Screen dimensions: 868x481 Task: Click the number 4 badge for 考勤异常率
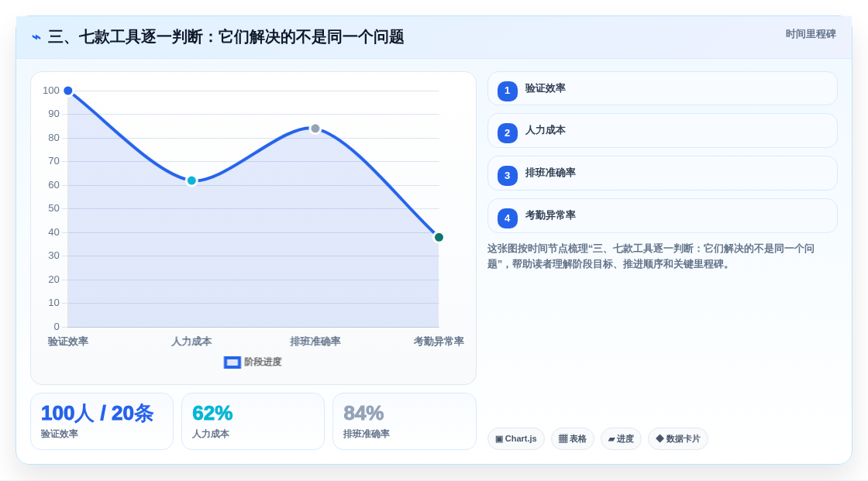point(507,218)
